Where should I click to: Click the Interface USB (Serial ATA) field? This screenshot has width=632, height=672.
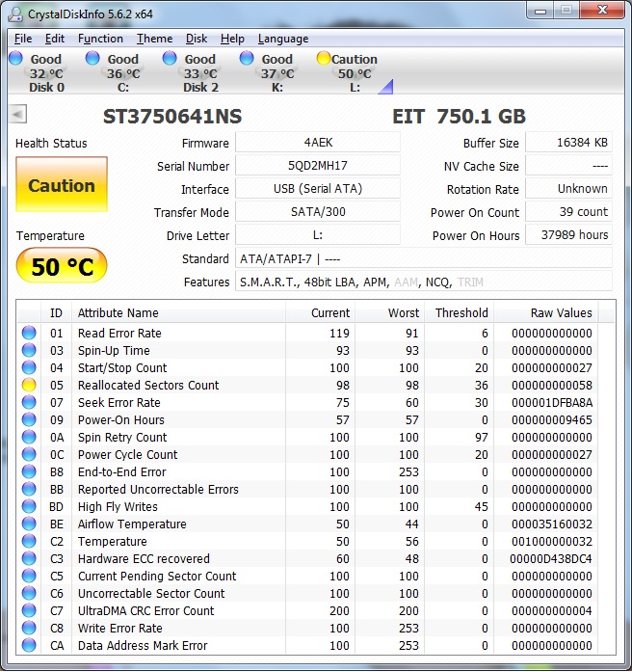318,189
